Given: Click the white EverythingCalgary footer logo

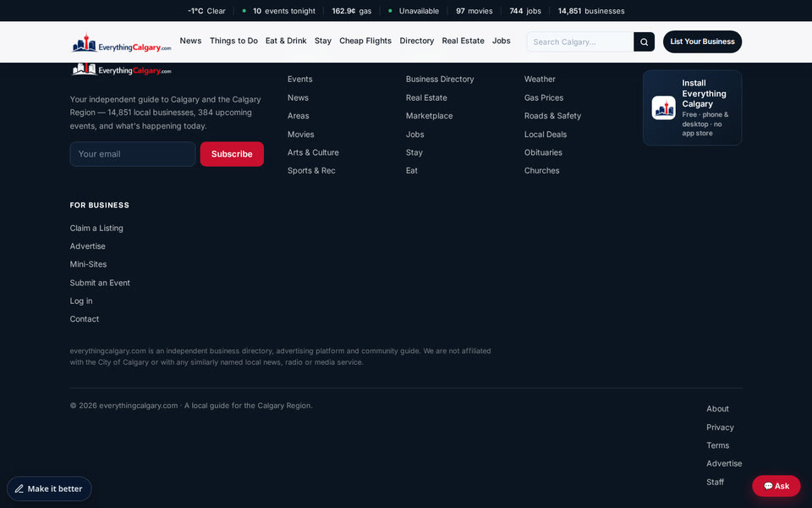Looking at the screenshot, I should tap(121, 69).
